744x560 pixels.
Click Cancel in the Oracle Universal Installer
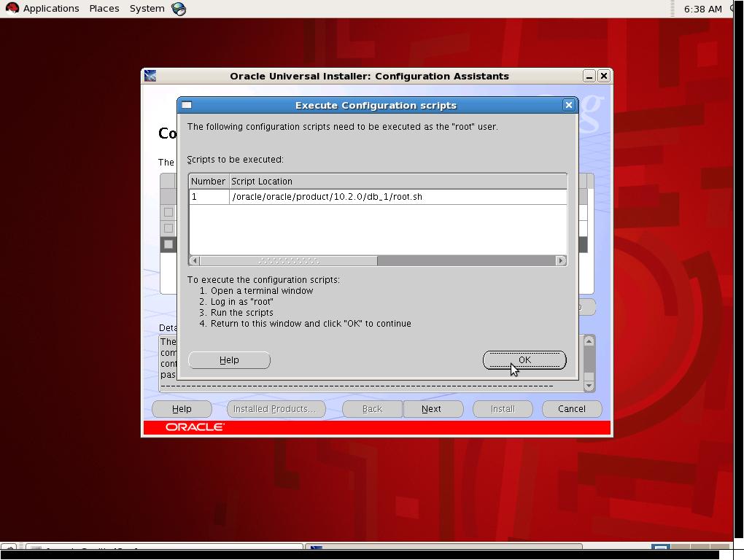572,409
